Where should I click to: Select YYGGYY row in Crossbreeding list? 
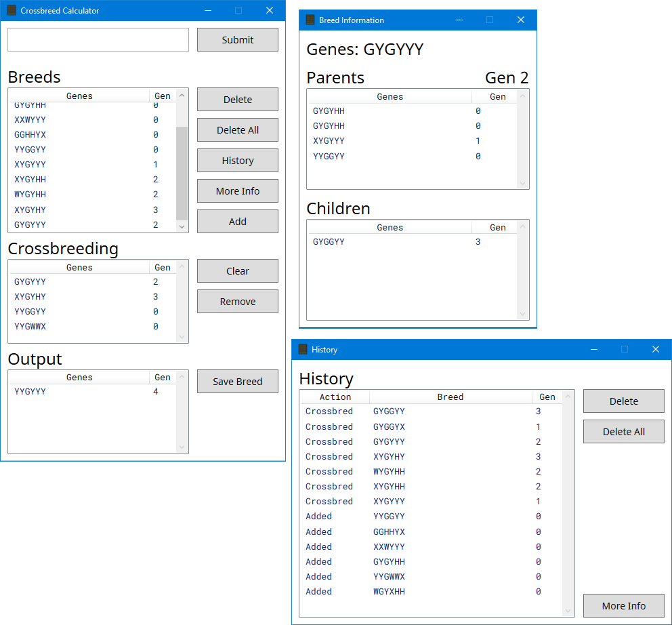point(92,312)
